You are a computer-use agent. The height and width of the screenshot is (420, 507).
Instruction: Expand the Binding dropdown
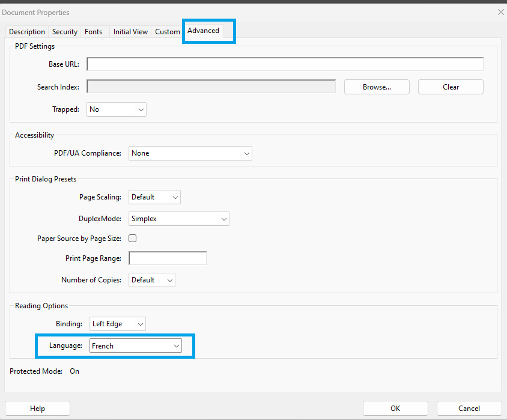click(x=118, y=324)
